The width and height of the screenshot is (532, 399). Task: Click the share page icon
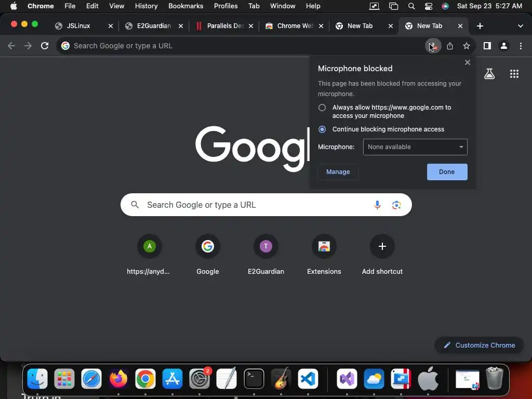450,46
